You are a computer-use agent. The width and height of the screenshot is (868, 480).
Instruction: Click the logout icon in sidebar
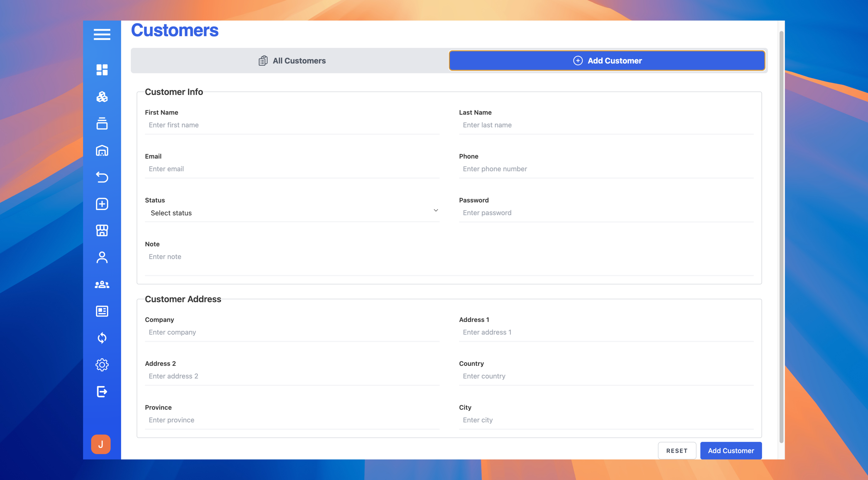[102, 391]
